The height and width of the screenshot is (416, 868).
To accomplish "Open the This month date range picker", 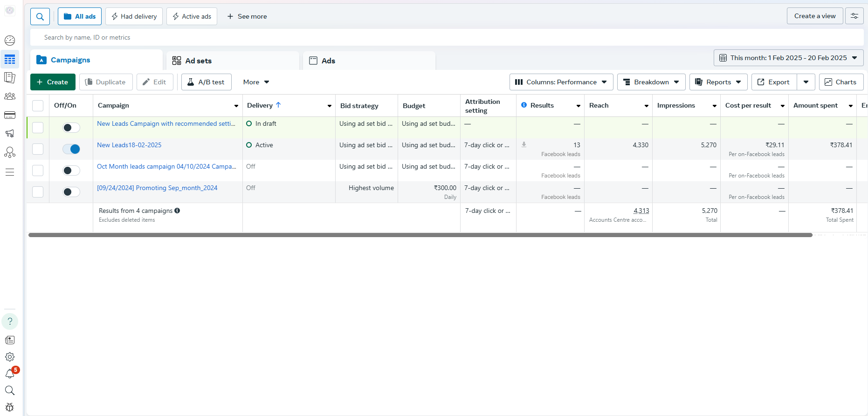I will pyautogui.click(x=788, y=58).
